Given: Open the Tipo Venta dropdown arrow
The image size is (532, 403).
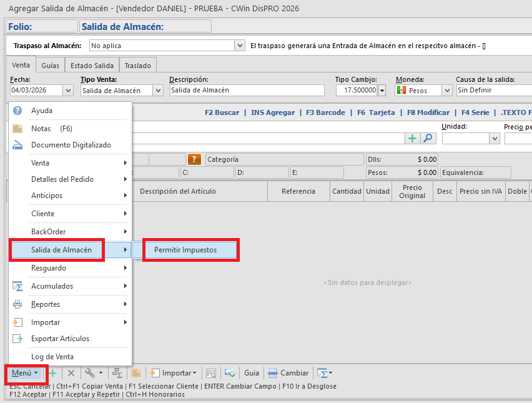Looking at the screenshot, I should 158,91.
